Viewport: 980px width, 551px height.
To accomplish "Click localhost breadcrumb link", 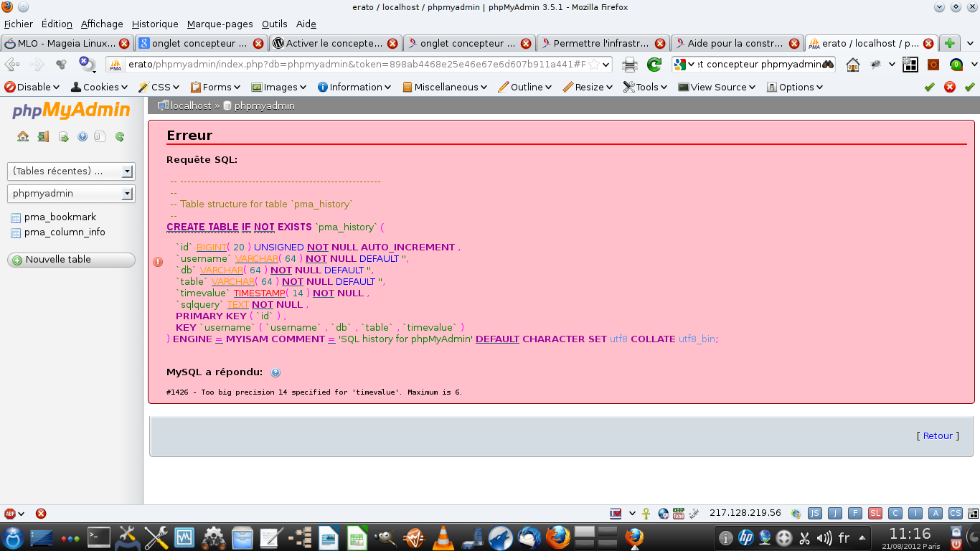I will pyautogui.click(x=191, y=105).
